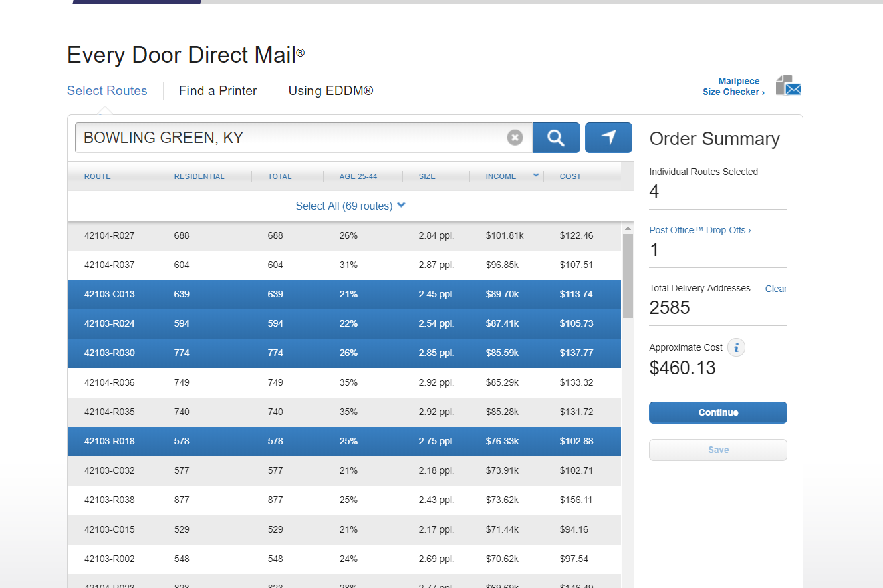The image size is (883, 588).
Task: Open the Mailpiece Size Checker envelope icon
Action: (x=789, y=86)
